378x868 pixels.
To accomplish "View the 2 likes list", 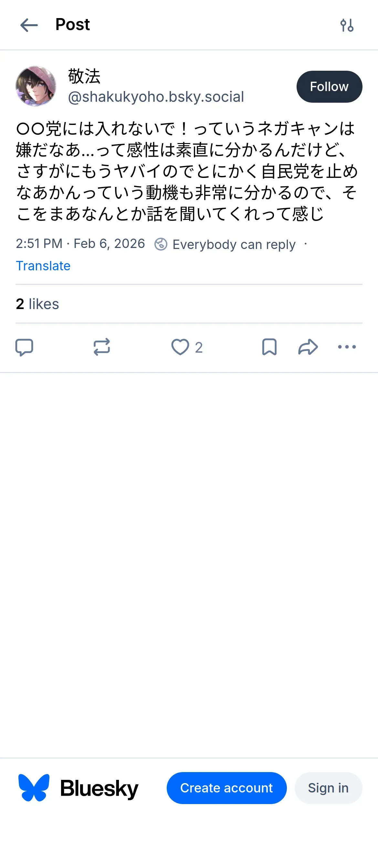I will 37,304.
